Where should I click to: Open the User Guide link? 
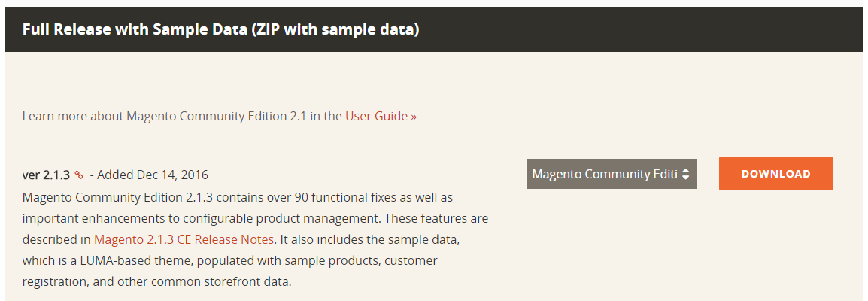[x=376, y=116]
